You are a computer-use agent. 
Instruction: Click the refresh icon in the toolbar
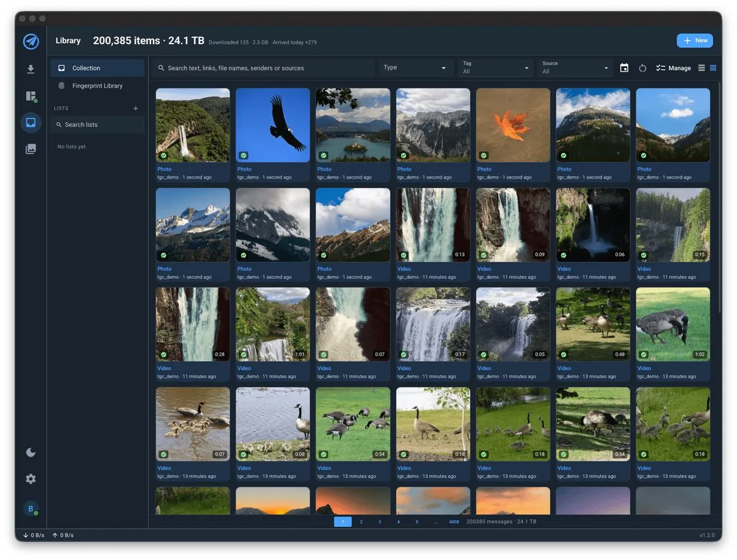pos(642,68)
